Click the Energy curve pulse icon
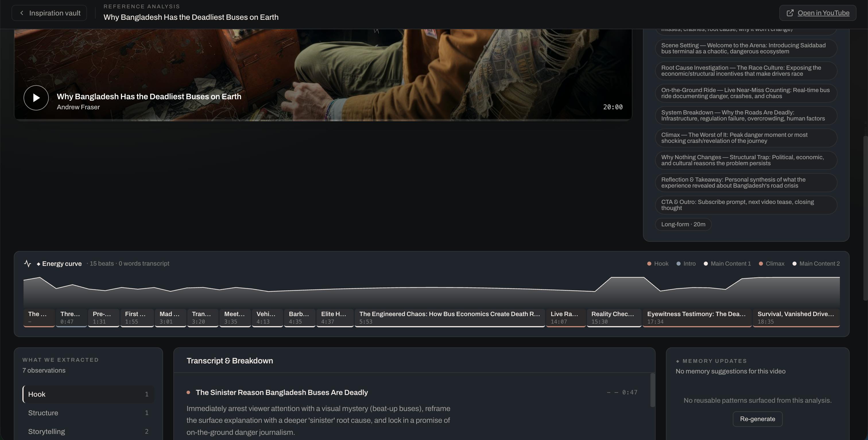Screen dimensions: 868x440 tap(28, 264)
